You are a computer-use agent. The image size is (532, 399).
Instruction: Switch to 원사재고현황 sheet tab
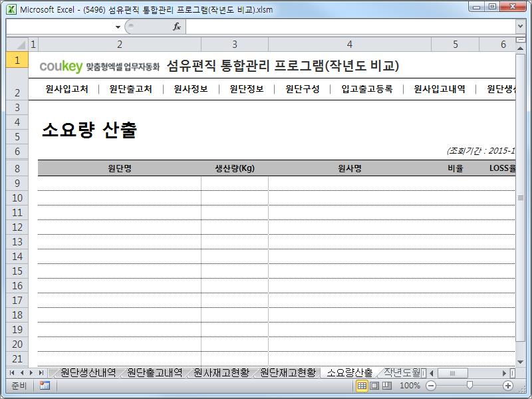pyautogui.click(x=221, y=373)
